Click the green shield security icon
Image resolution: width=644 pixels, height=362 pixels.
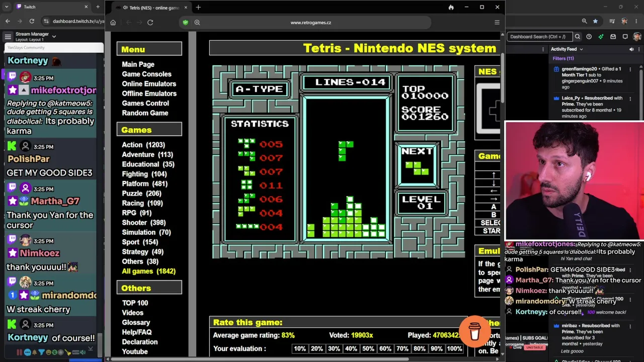click(186, 23)
